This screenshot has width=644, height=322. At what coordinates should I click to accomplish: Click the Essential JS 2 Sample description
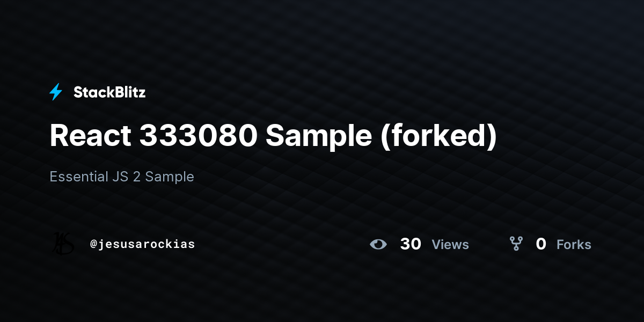(122, 177)
